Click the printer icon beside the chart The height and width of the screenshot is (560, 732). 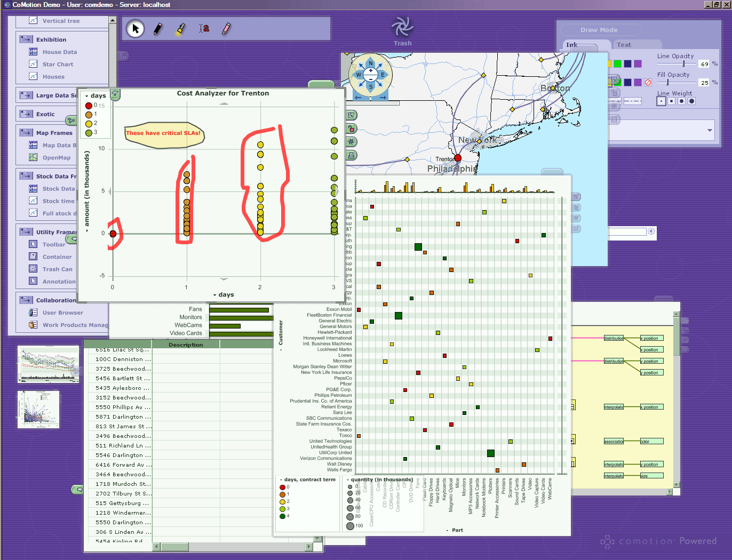click(x=351, y=156)
